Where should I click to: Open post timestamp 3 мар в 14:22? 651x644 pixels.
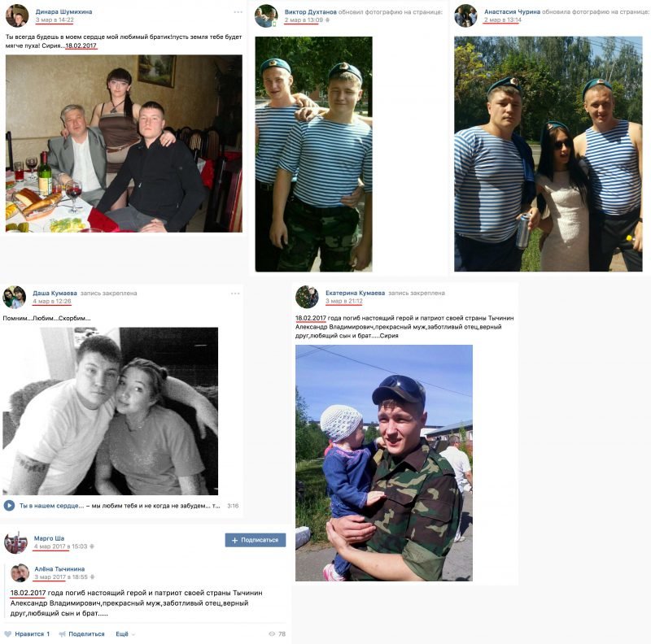coord(55,20)
